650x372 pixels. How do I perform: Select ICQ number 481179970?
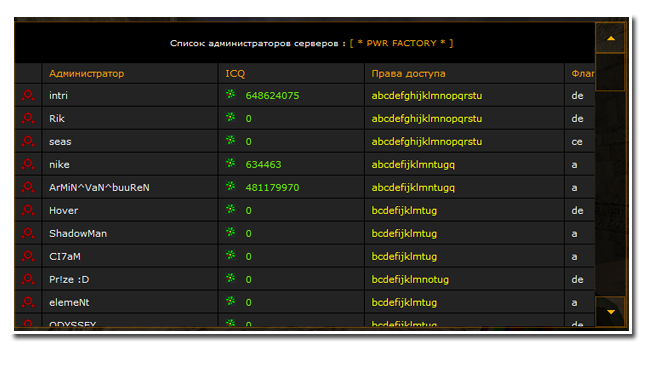[x=272, y=187]
